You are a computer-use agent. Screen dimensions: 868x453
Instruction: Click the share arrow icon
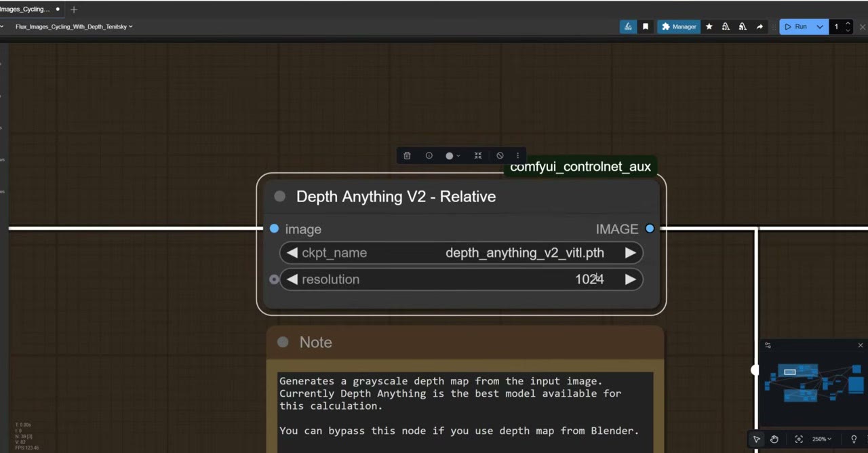coord(759,26)
